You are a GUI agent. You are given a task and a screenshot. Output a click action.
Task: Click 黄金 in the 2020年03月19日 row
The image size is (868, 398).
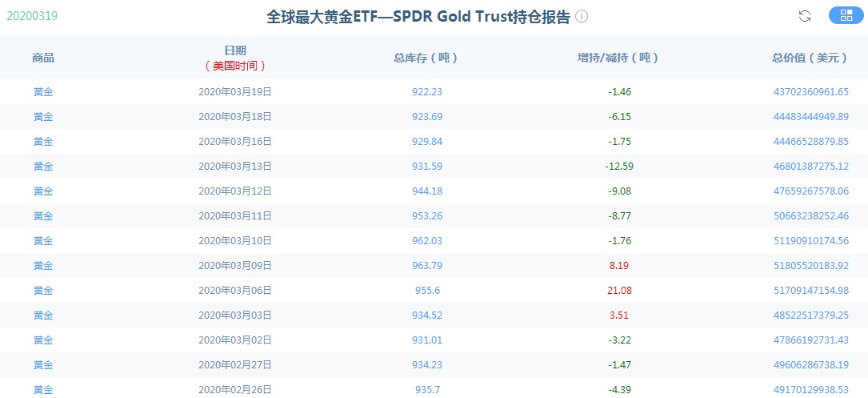click(x=43, y=92)
